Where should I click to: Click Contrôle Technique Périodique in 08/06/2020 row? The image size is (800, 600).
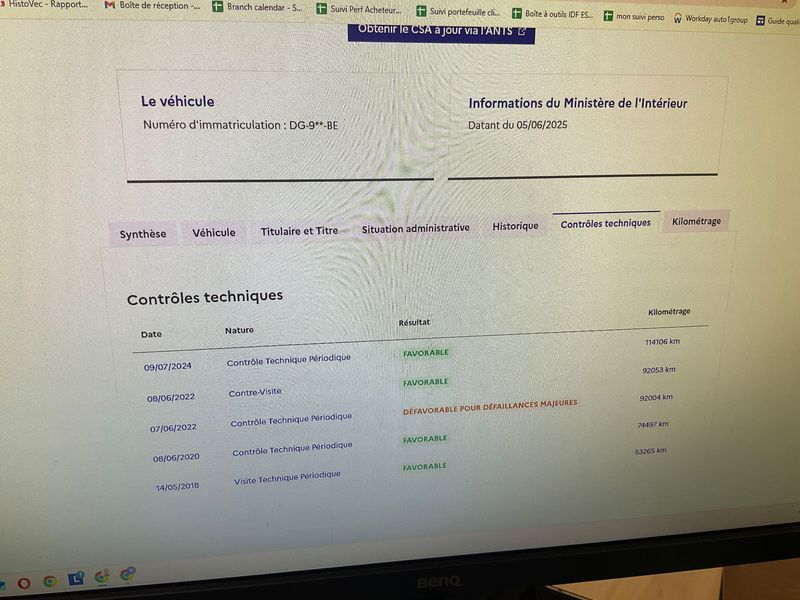(292, 449)
